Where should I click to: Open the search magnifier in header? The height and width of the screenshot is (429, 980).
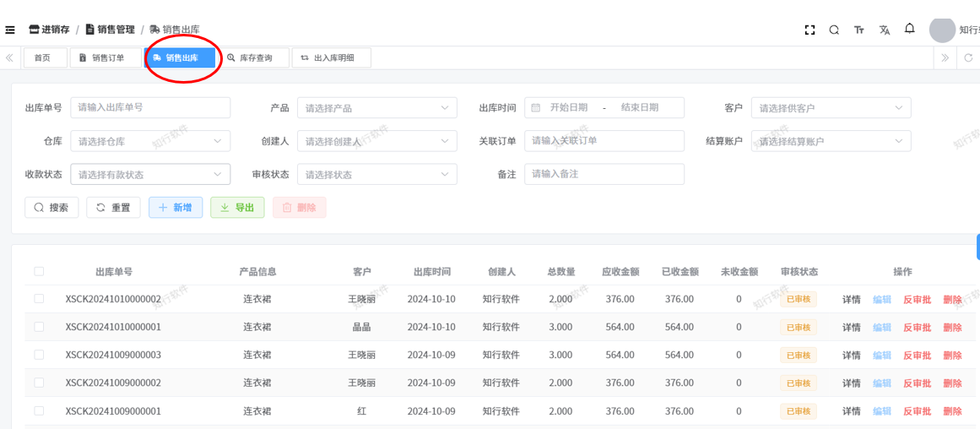point(834,30)
